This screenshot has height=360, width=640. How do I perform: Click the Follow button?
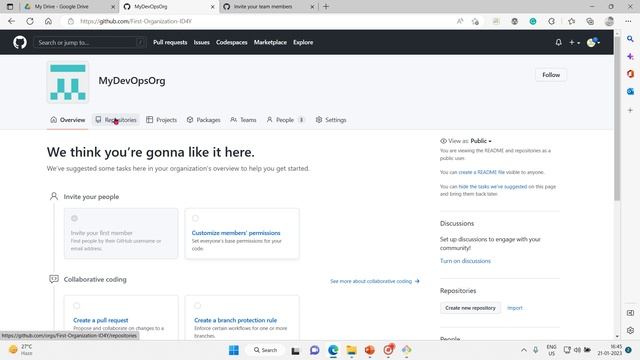pos(551,75)
